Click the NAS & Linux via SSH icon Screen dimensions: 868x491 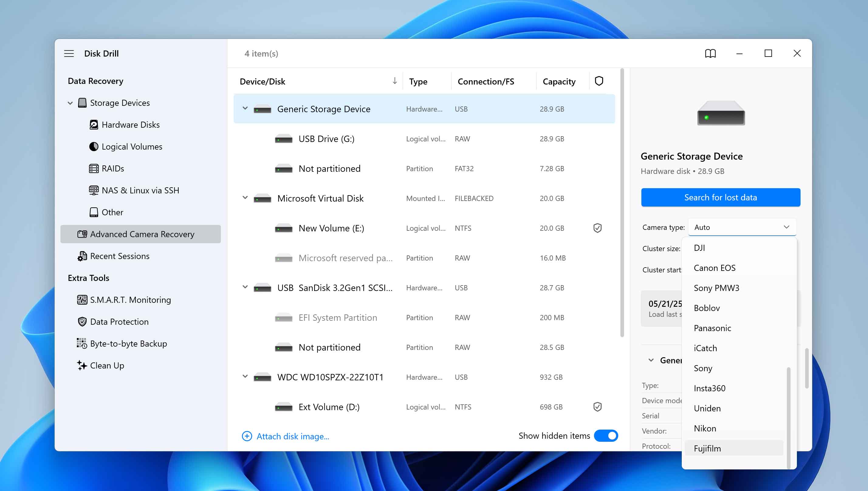pos(94,190)
